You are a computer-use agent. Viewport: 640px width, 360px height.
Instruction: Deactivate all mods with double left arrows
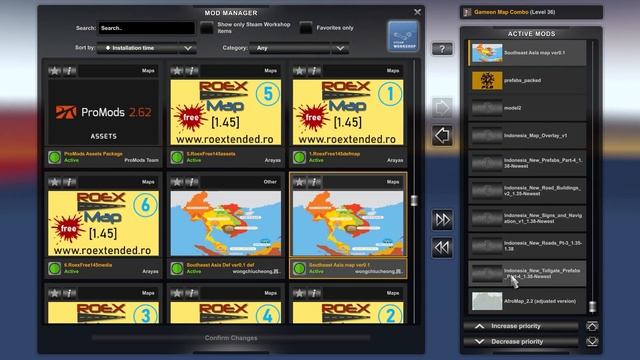442,248
